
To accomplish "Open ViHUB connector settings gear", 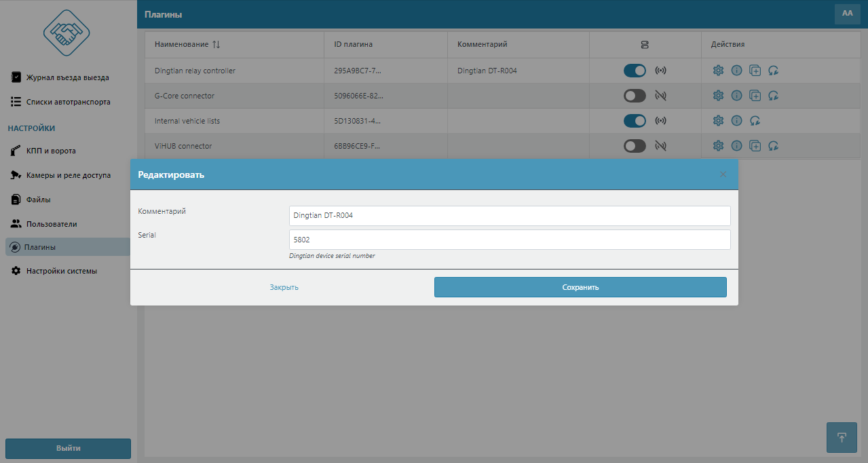I will pyautogui.click(x=718, y=146).
